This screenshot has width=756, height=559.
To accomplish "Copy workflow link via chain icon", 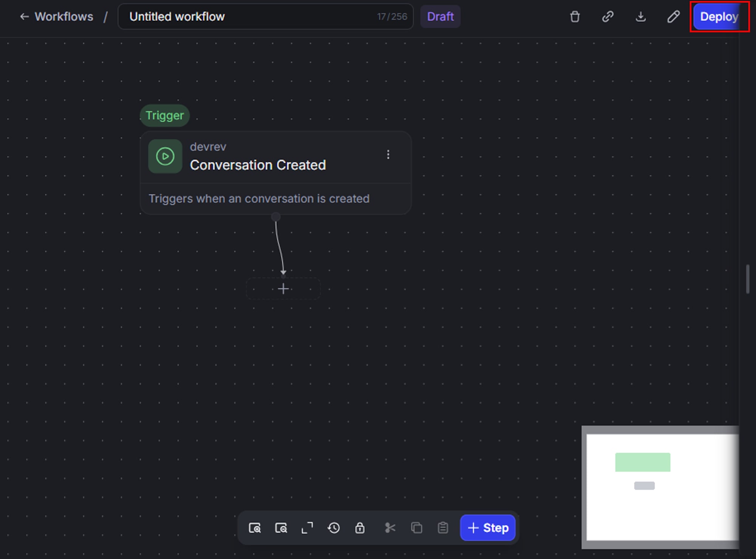I will click(607, 17).
